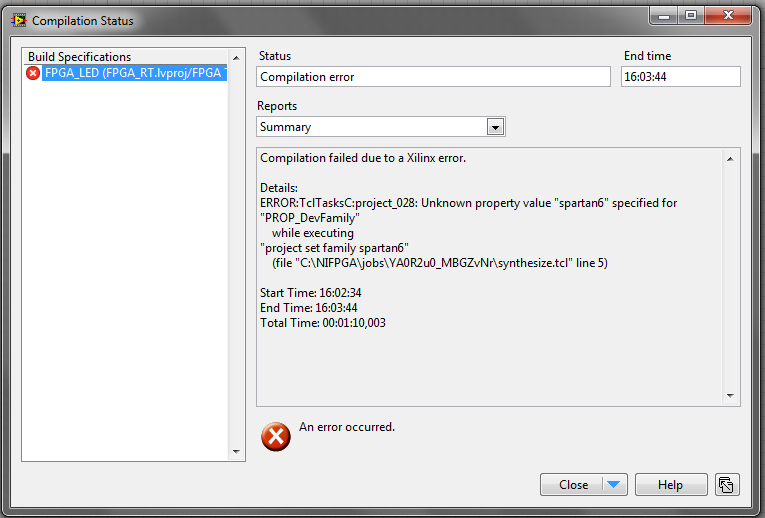Minimize the Compilation Status window
The height and width of the screenshot is (518, 765).
[x=665, y=15]
